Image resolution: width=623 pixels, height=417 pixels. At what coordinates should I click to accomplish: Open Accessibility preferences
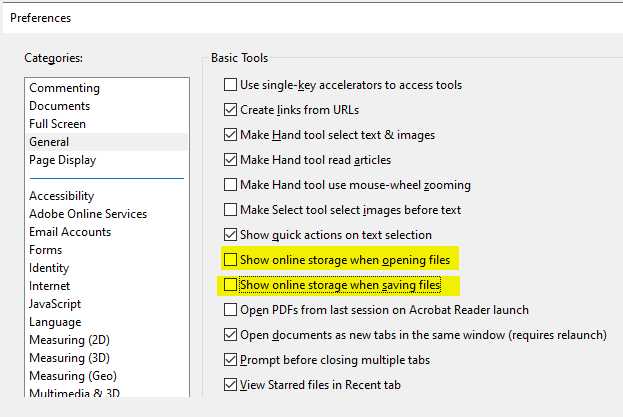tap(61, 196)
